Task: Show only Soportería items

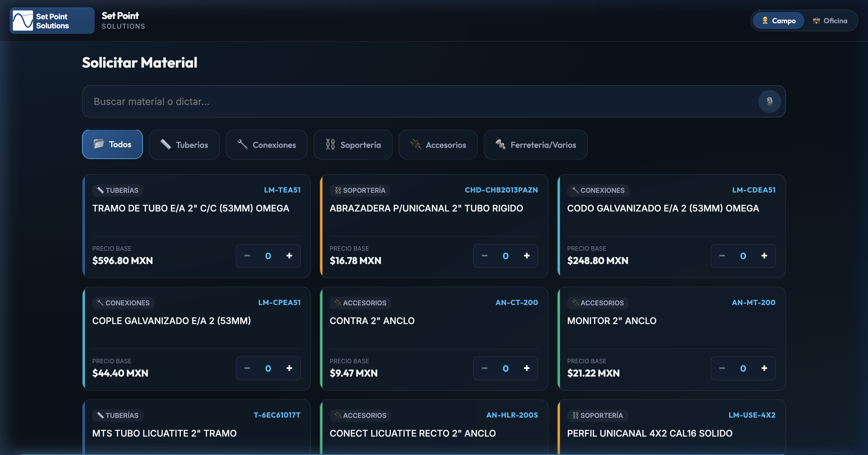Action: (x=353, y=145)
